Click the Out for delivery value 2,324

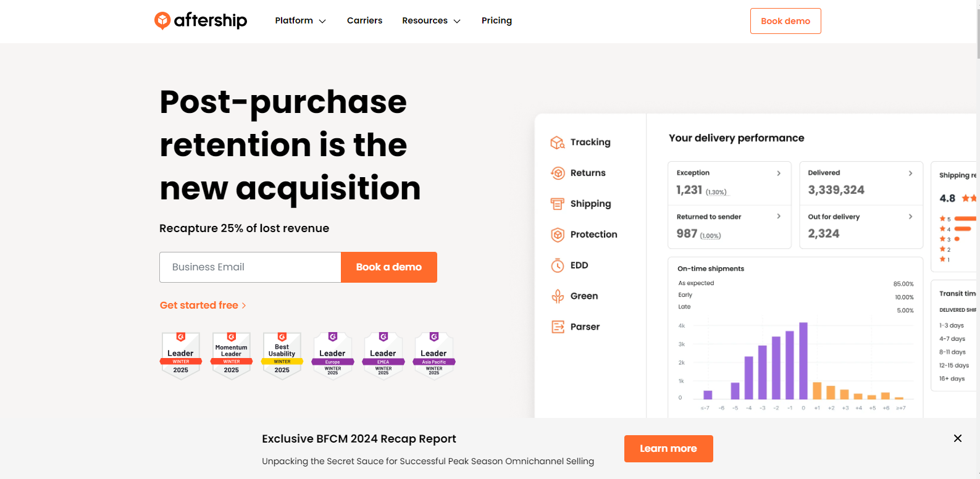point(824,234)
